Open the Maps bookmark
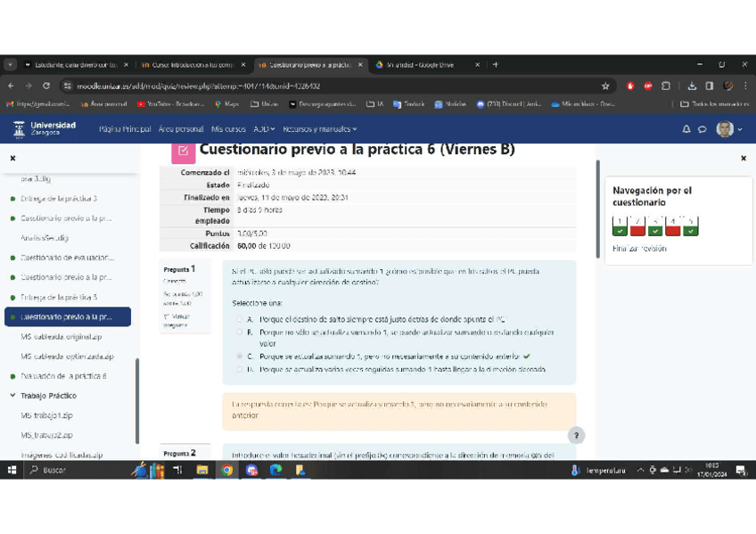The height and width of the screenshot is (534, 756). pos(227,103)
